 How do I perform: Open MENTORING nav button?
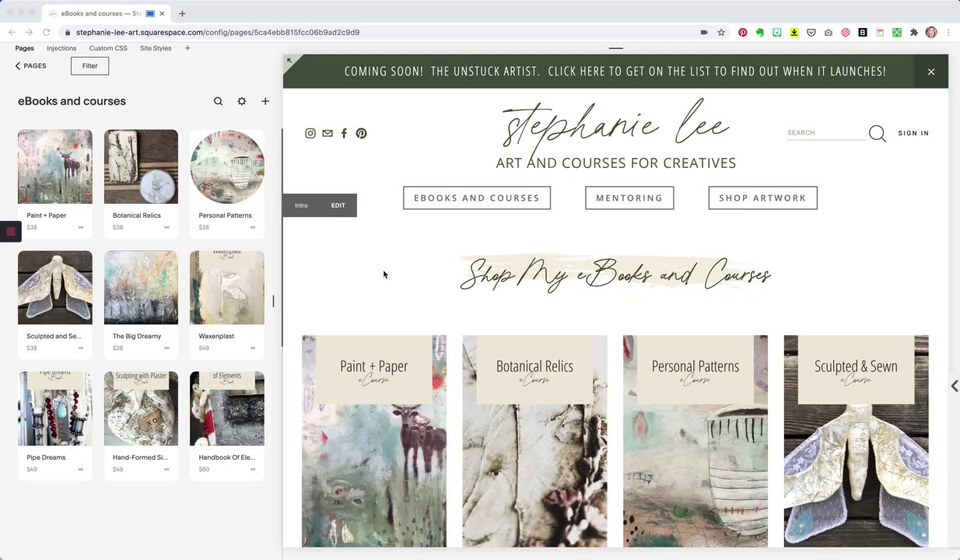click(x=629, y=198)
